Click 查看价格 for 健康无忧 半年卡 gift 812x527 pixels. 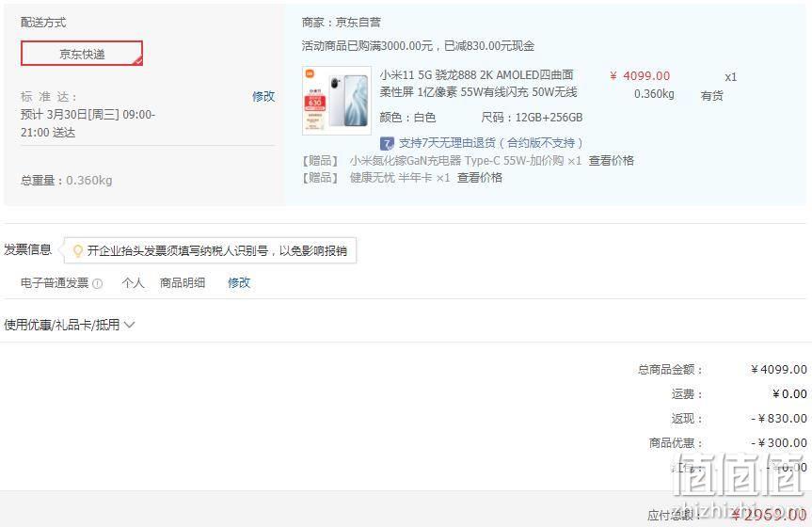pyautogui.click(x=480, y=178)
